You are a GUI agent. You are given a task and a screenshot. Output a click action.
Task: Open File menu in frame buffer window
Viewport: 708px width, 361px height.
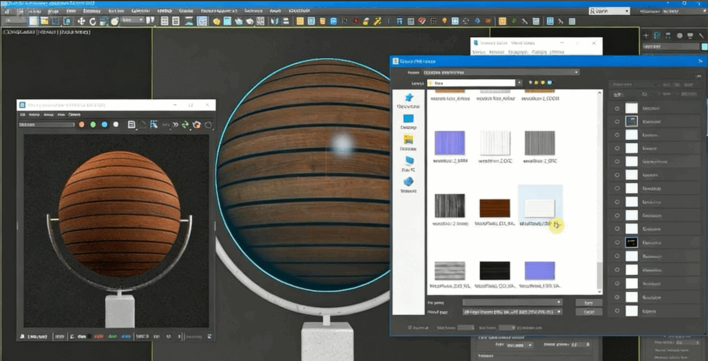coord(22,115)
